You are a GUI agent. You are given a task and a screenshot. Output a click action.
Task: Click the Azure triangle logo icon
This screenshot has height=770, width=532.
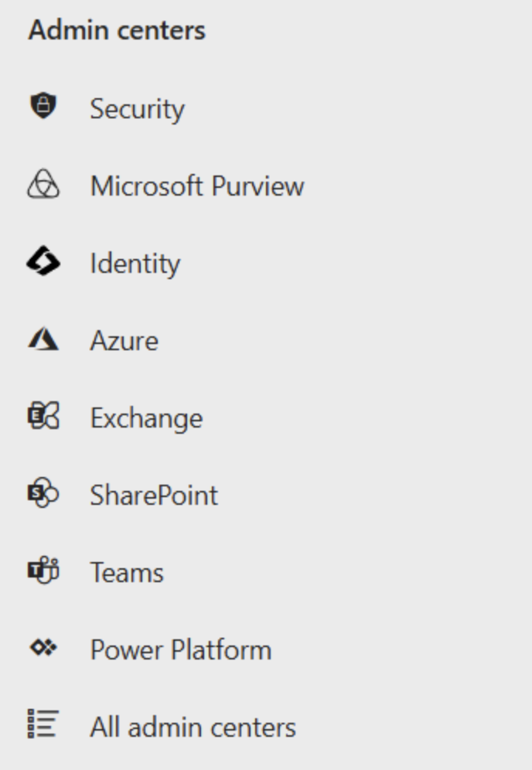click(x=43, y=339)
